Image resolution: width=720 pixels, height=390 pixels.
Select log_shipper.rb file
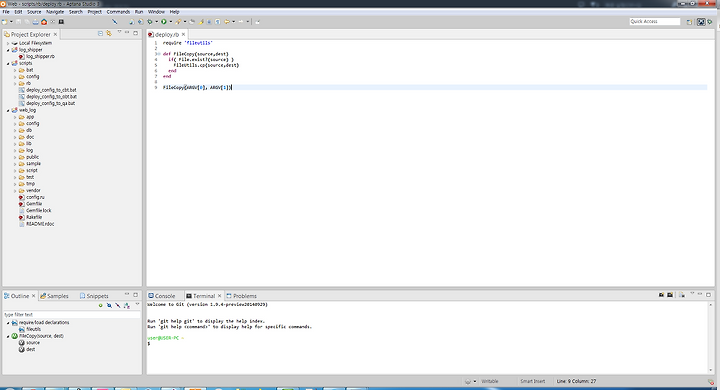(x=37, y=57)
